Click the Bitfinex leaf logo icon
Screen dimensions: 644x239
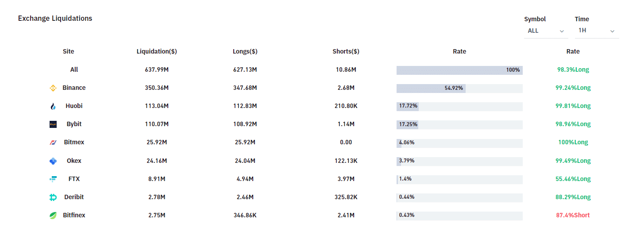click(x=53, y=216)
